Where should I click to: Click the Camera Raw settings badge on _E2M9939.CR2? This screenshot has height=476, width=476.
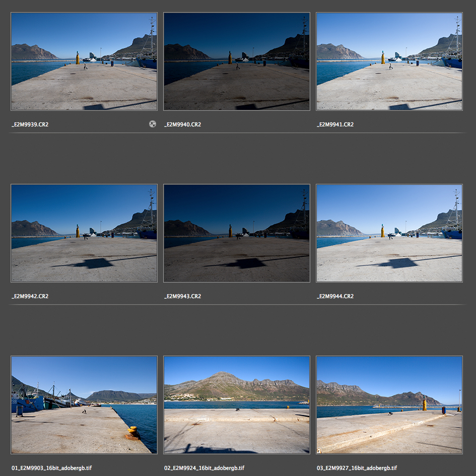tap(153, 124)
